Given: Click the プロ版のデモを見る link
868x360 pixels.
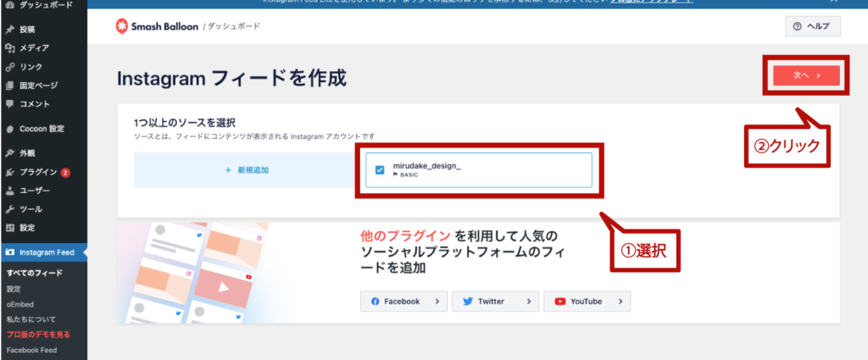Looking at the screenshot, I should [38, 335].
